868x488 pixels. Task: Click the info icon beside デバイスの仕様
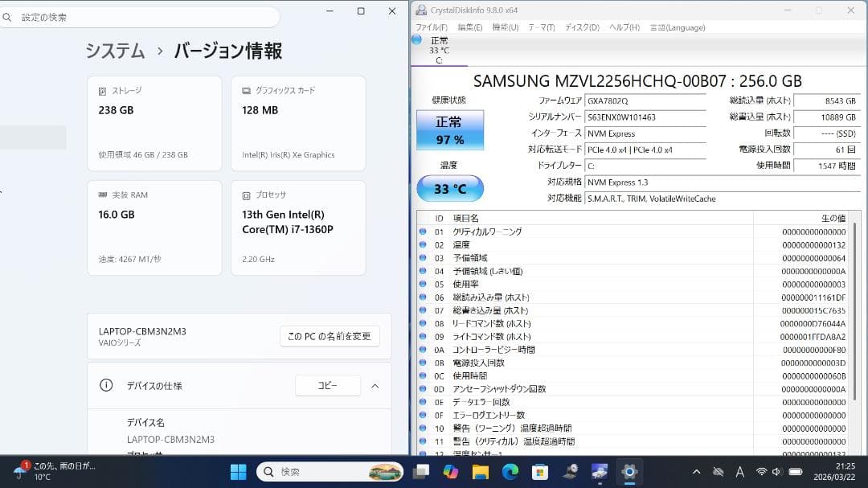click(x=105, y=385)
